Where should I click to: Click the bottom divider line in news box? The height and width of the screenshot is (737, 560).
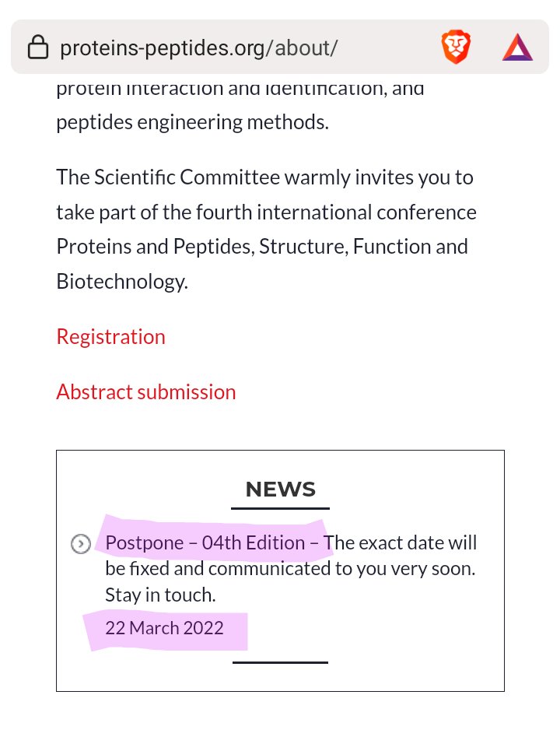pyautogui.click(x=280, y=662)
